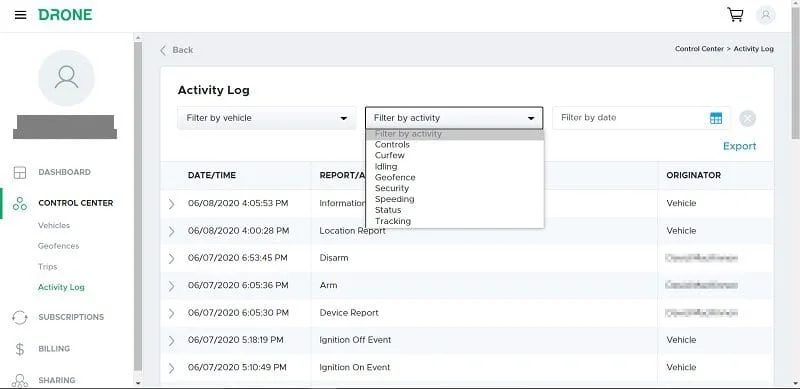The height and width of the screenshot is (389, 800).
Task: Select Status activity option
Action: 455,210
